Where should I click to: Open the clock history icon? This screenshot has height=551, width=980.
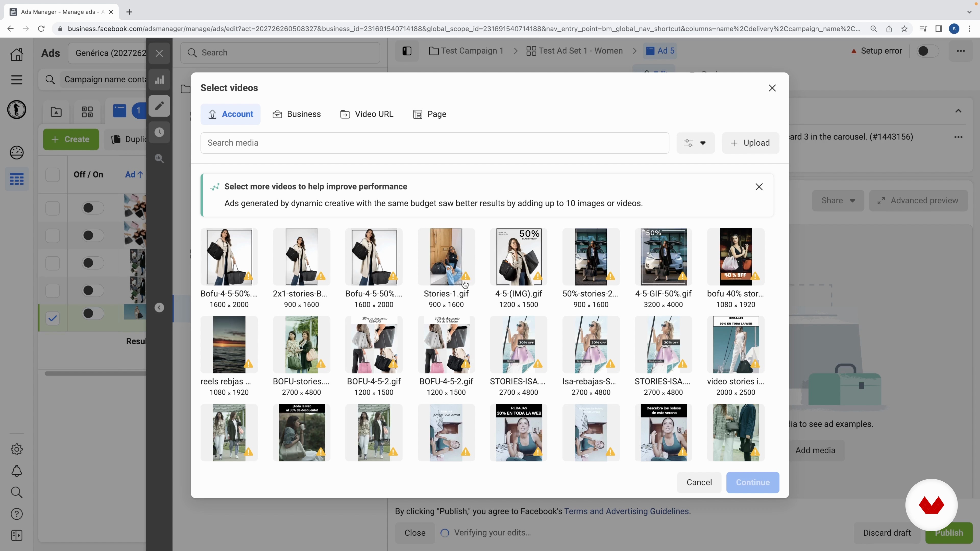click(160, 132)
